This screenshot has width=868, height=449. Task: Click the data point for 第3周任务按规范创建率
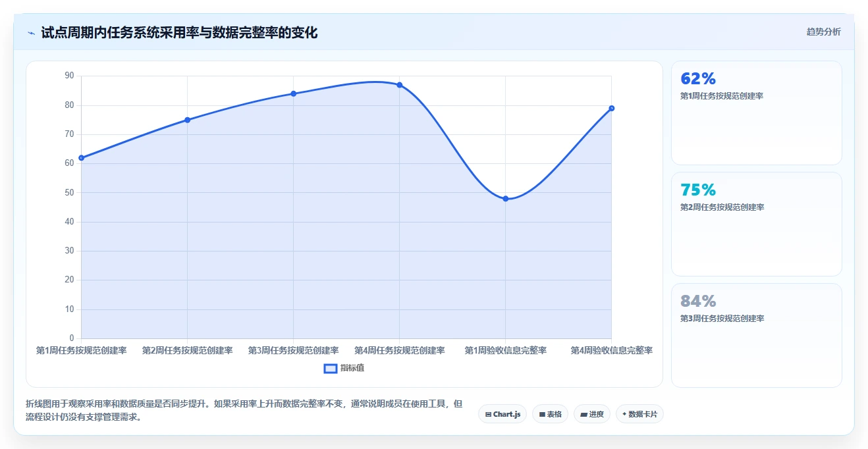coord(293,93)
